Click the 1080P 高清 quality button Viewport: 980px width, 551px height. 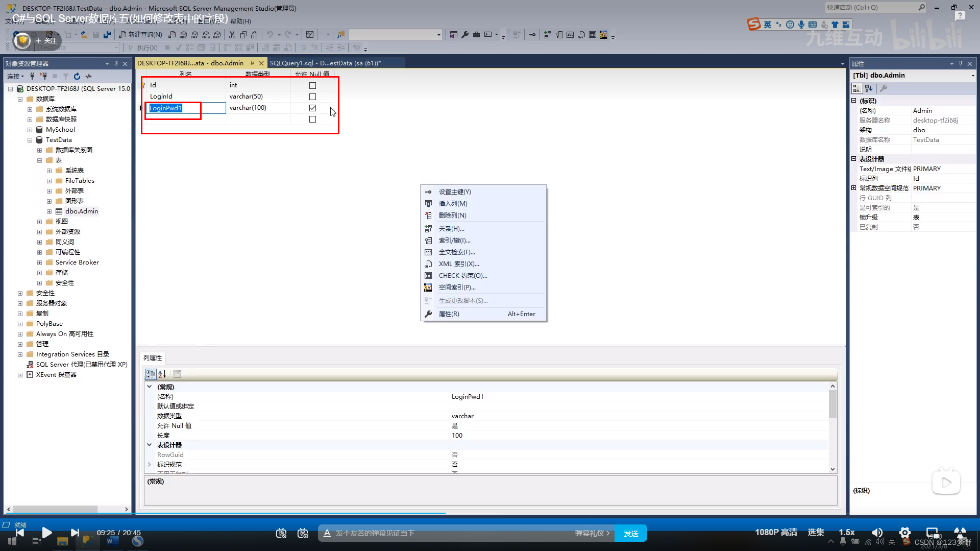coord(776,532)
